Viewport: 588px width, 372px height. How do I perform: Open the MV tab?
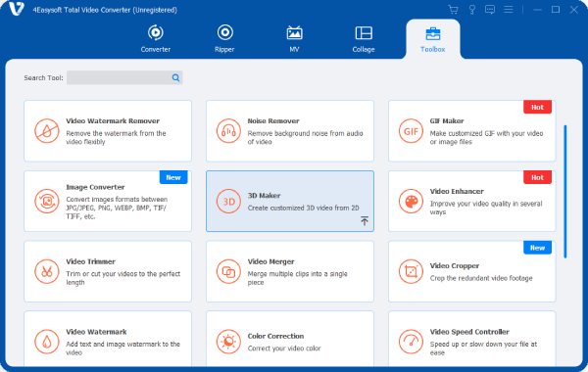point(294,38)
